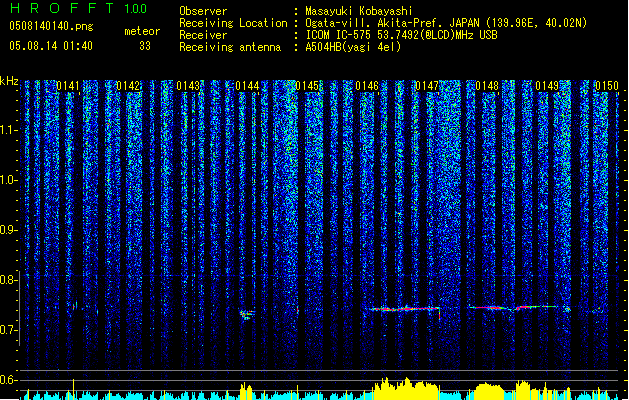
Task: Click observer name Masayuki Kobayashi
Action: pos(359,11)
